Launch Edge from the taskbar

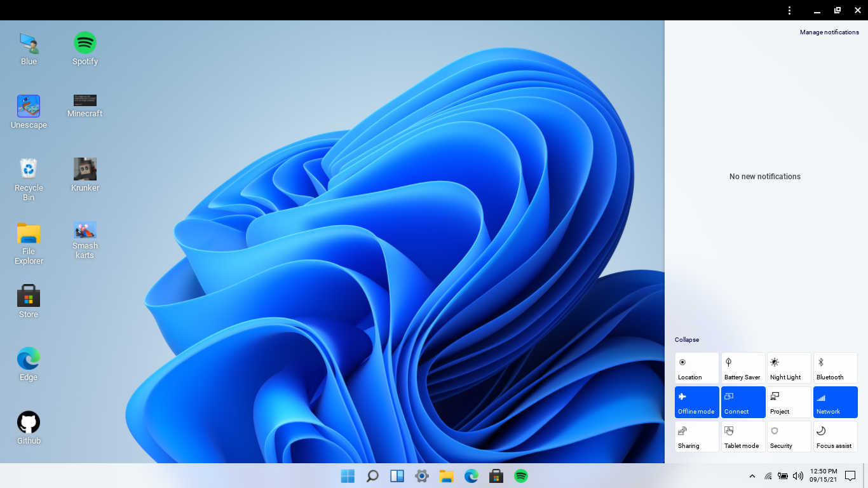tap(471, 476)
